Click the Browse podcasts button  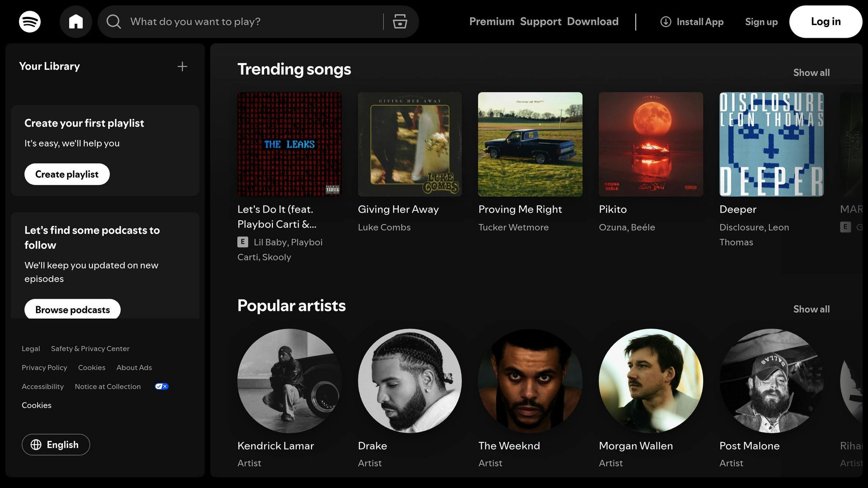(x=72, y=309)
